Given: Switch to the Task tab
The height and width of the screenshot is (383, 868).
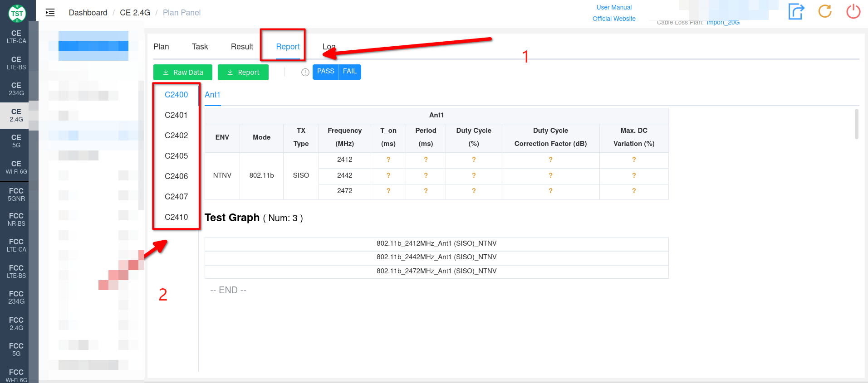Looking at the screenshot, I should [200, 47].
